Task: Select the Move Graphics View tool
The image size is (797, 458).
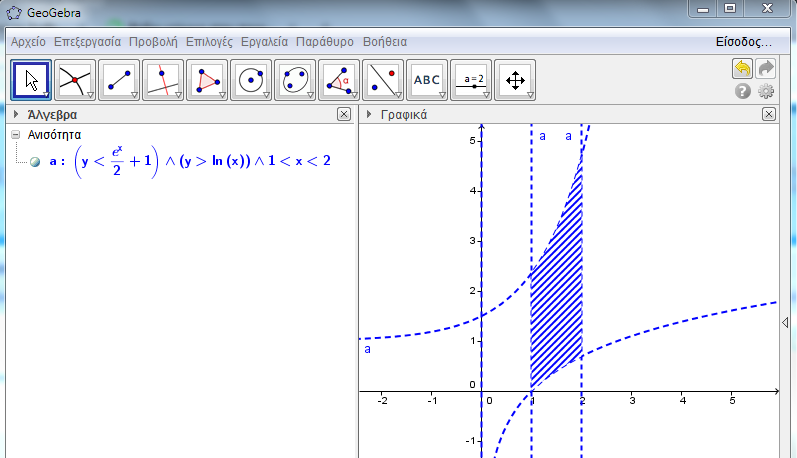Action: coord(515,80)
